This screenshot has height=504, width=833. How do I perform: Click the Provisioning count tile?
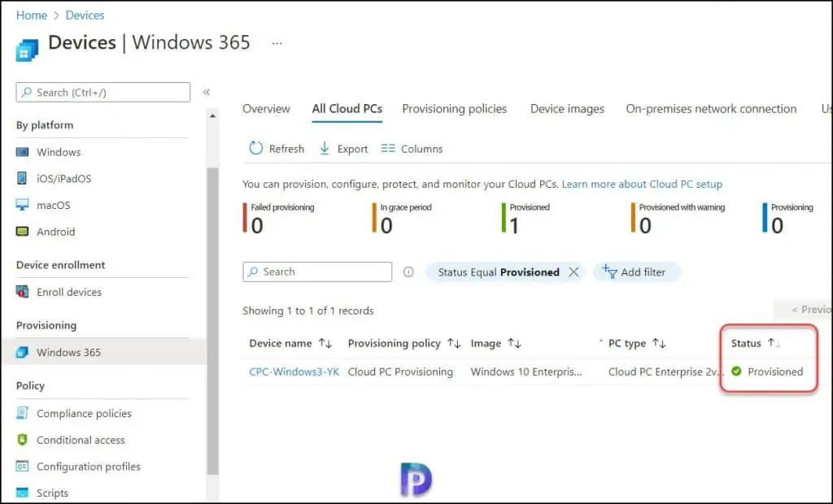788,219
